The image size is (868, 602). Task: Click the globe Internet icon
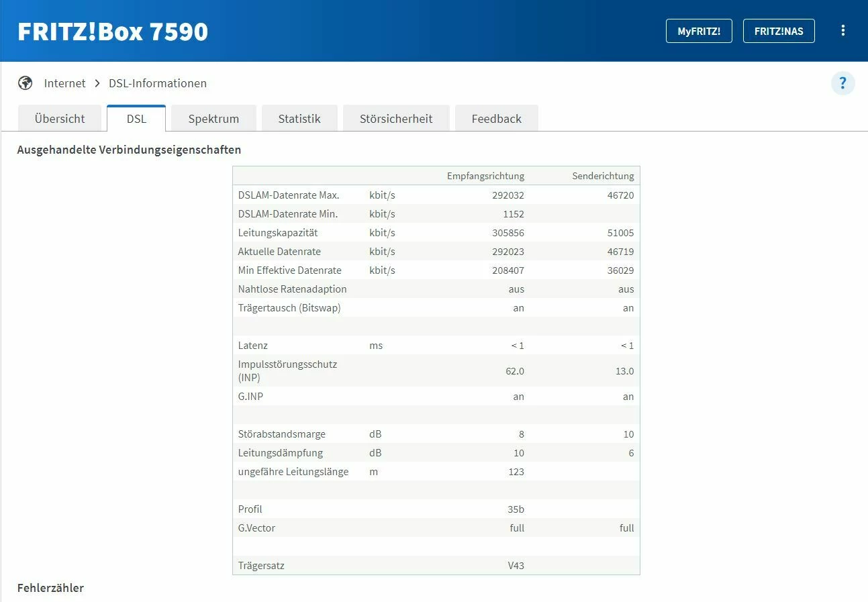pos(26,83)
